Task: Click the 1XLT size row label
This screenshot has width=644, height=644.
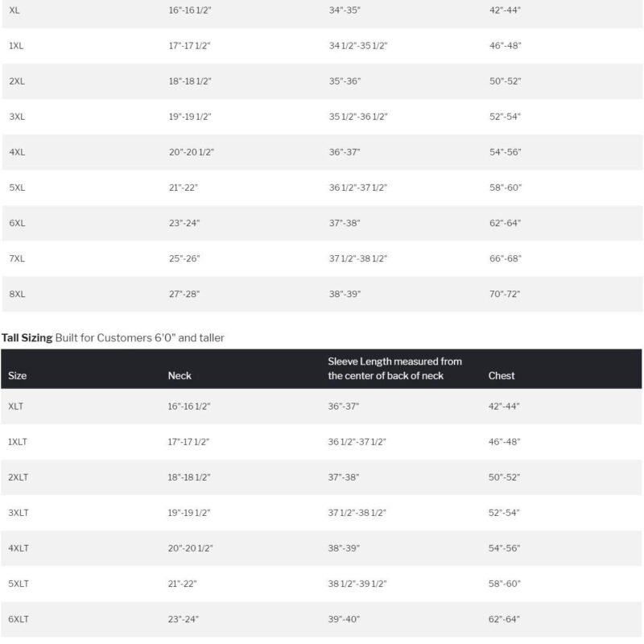Action: coord(19,442)
